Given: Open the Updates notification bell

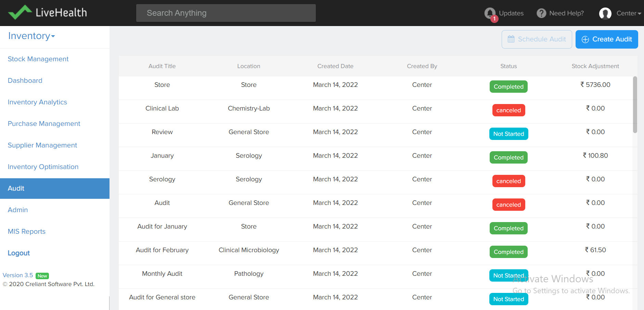Looking at the screenshot, I should pos(491,13).
